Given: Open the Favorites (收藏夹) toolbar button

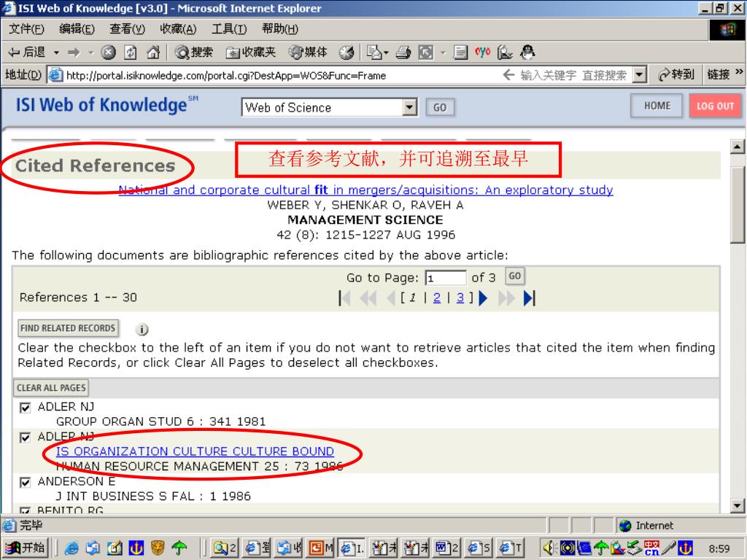Looking at the screenshot, I should click(251, 52).
